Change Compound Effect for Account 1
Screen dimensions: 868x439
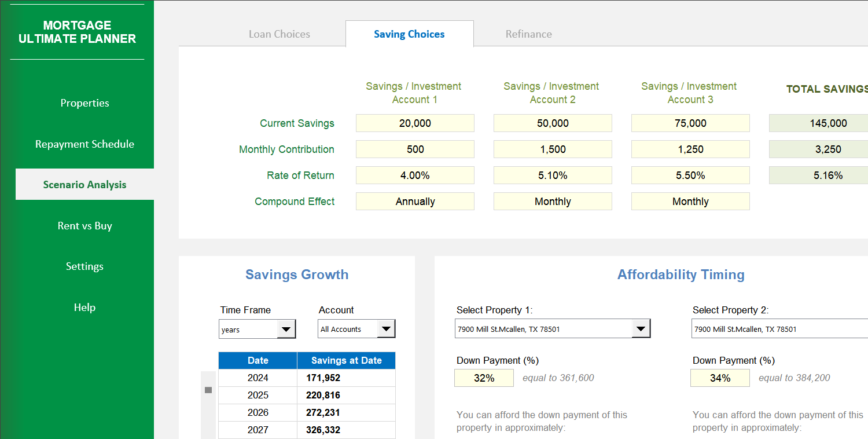(415, 201)
